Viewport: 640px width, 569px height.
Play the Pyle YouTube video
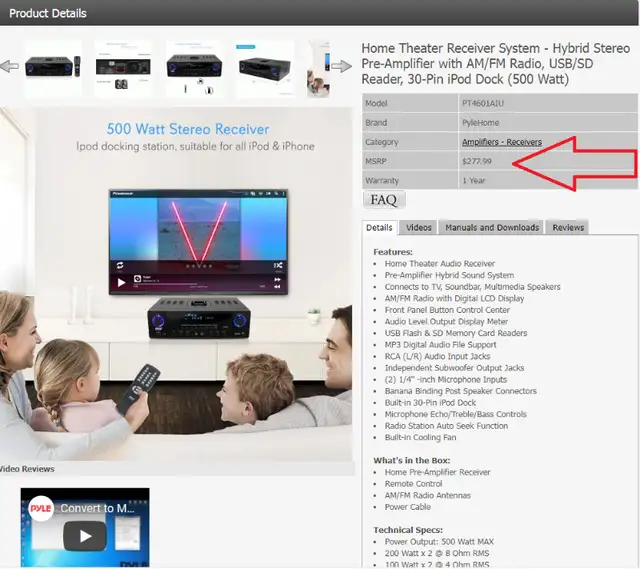click(x=85, y=536)
